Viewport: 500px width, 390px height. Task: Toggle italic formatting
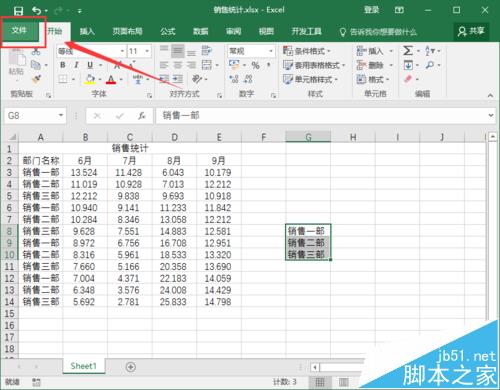point(76,65)
